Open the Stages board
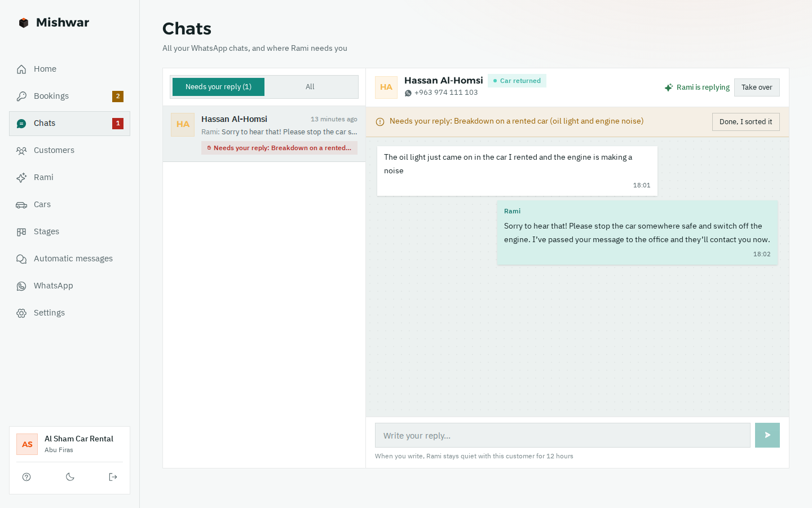The width and height of the screenshot is (812, 508). click(69, 231)
